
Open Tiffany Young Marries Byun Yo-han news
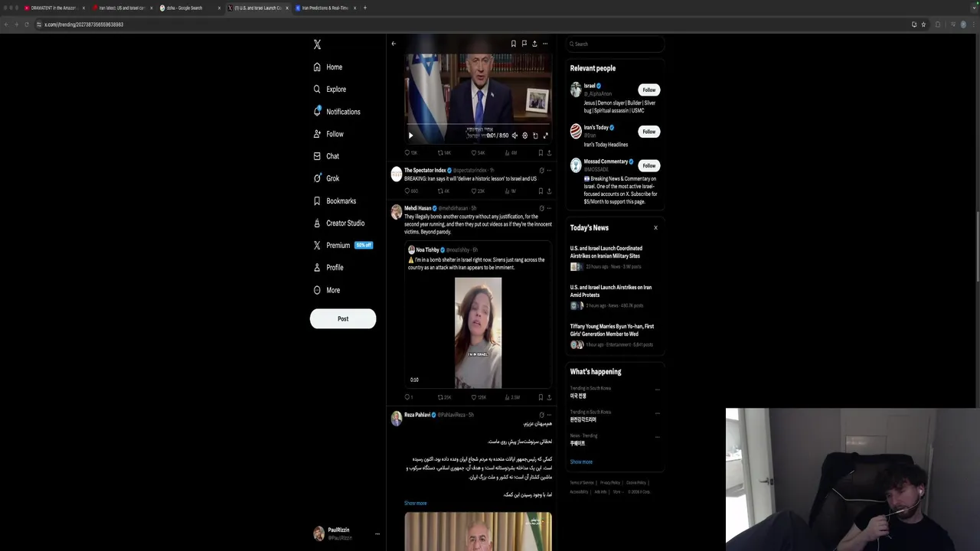615,335
